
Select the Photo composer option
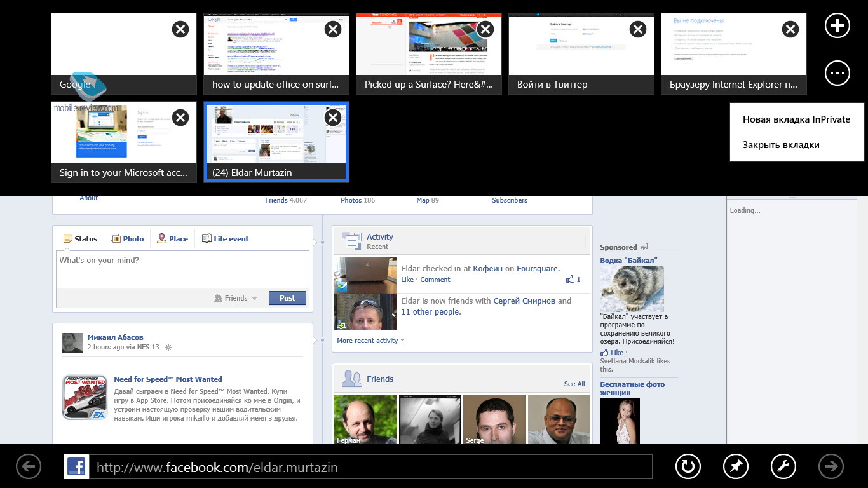coord(127,239)
